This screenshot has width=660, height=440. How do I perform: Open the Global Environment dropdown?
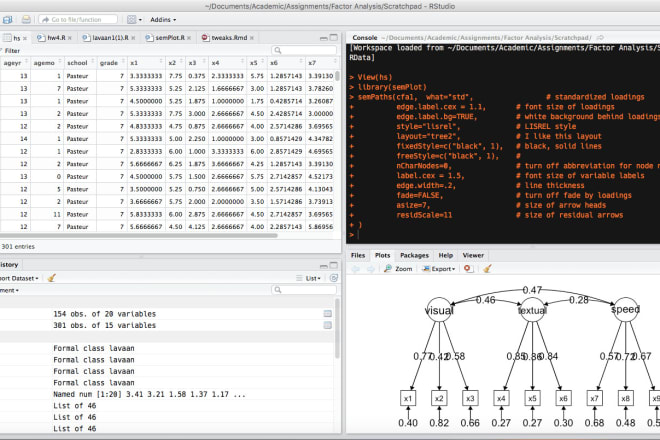click(x=9, y=291)
